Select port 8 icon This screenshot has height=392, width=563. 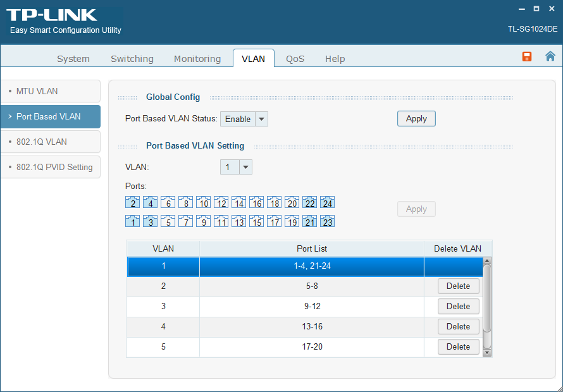(x=185, y=202)
